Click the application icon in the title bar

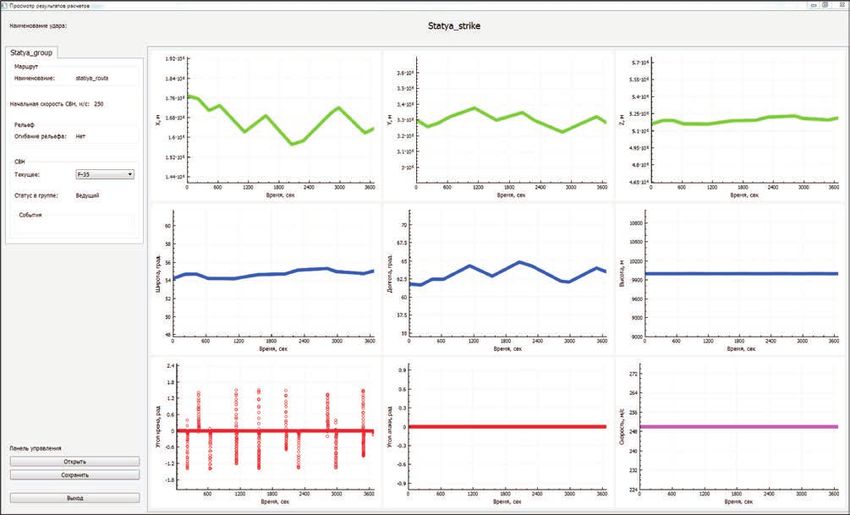6,5
